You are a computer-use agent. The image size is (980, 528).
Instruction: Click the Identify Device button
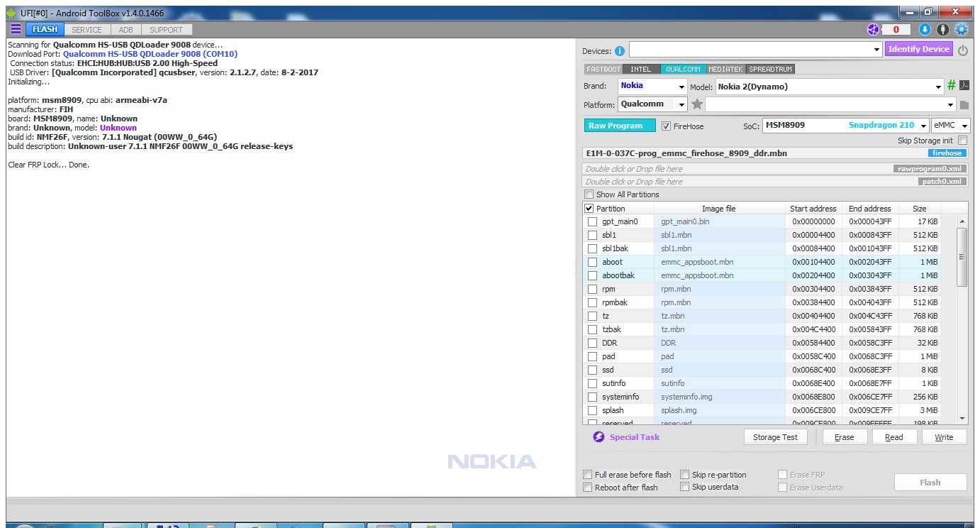pyautogui.click(x=919, y=49)
